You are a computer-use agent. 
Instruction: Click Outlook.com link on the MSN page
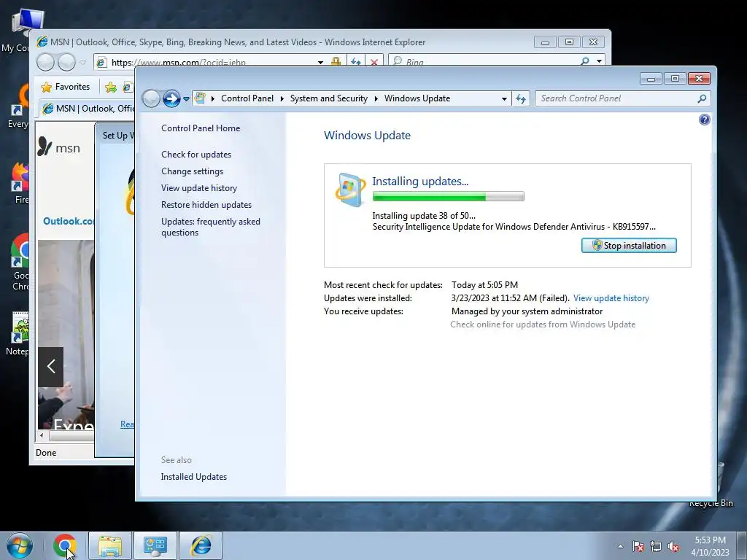click(x=69, y=221)
